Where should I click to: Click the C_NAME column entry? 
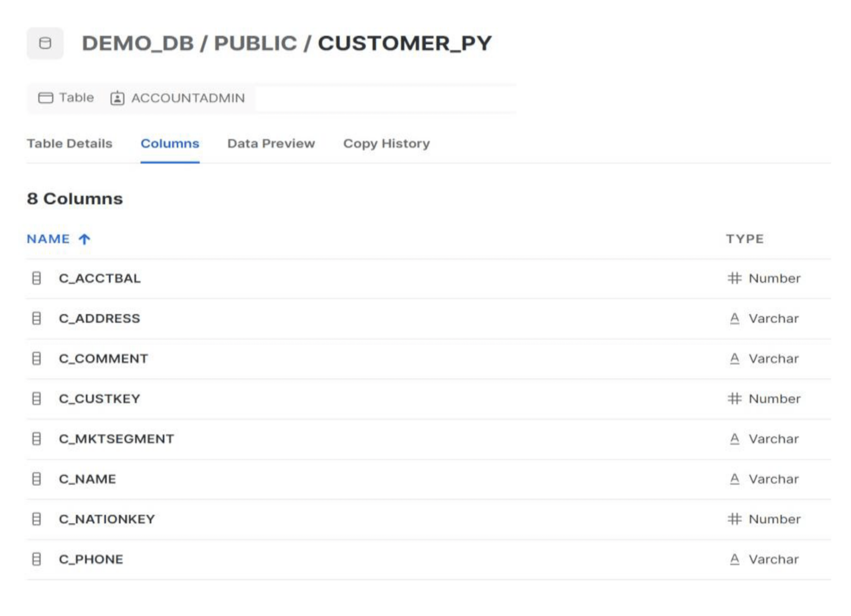88,479
